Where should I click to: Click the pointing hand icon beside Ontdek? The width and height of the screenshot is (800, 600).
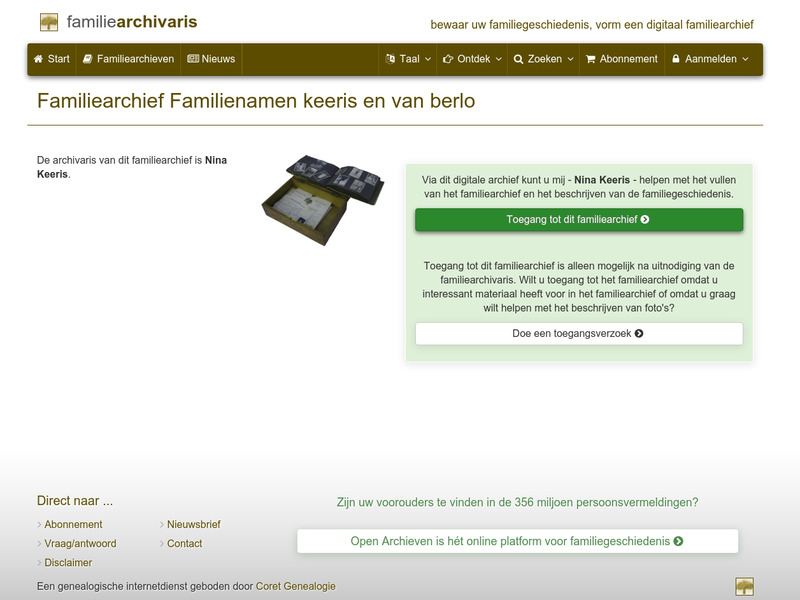[448, 59]
